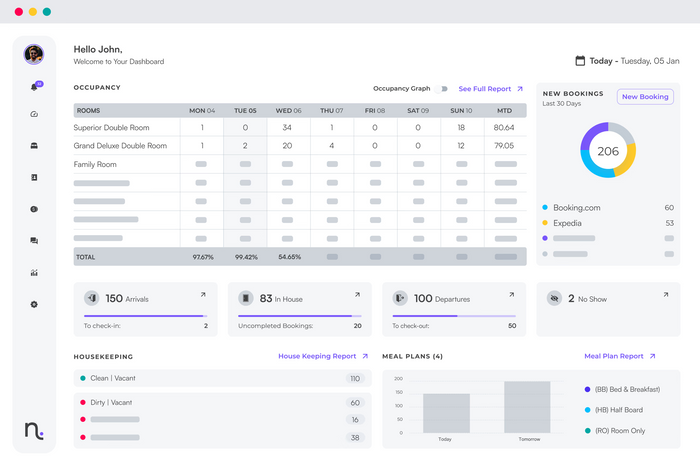Open the settings gear in sidebar
The width and height of the screenshot is (700, 467).
click(x=34, y=304)
